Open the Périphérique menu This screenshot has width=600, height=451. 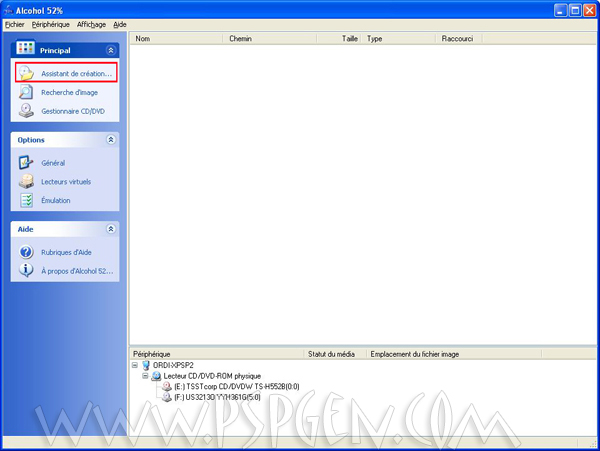[51, 24]
